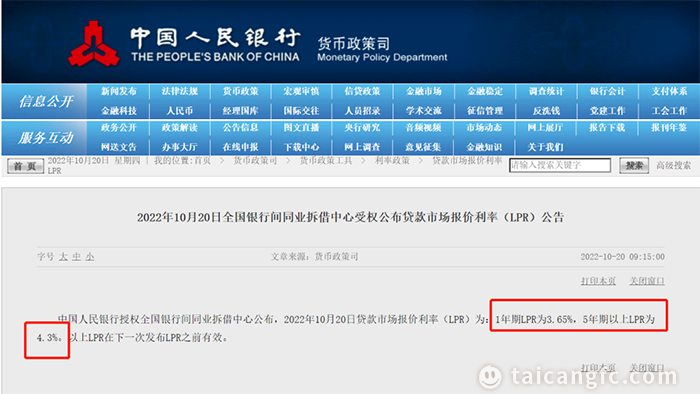Click the People's Bank of China red logo
The image size is (700, 394).
(x=94, y=44)
